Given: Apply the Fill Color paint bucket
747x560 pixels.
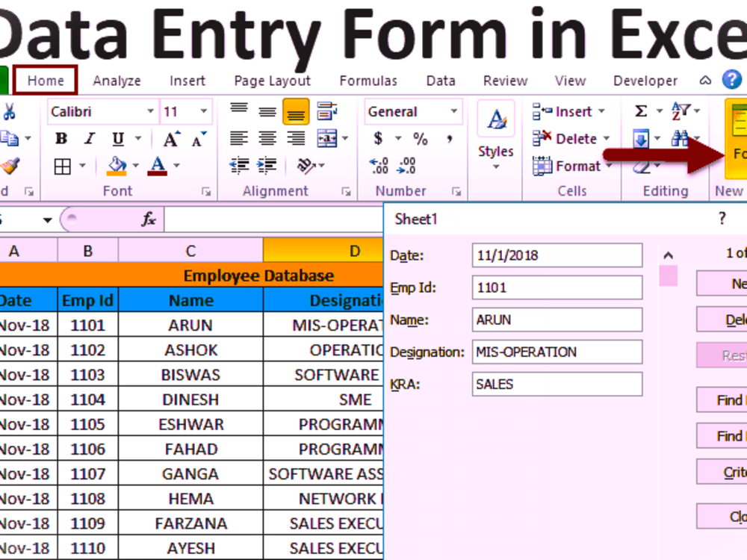Looking at the screenshot, I should (x=117, y=166).
